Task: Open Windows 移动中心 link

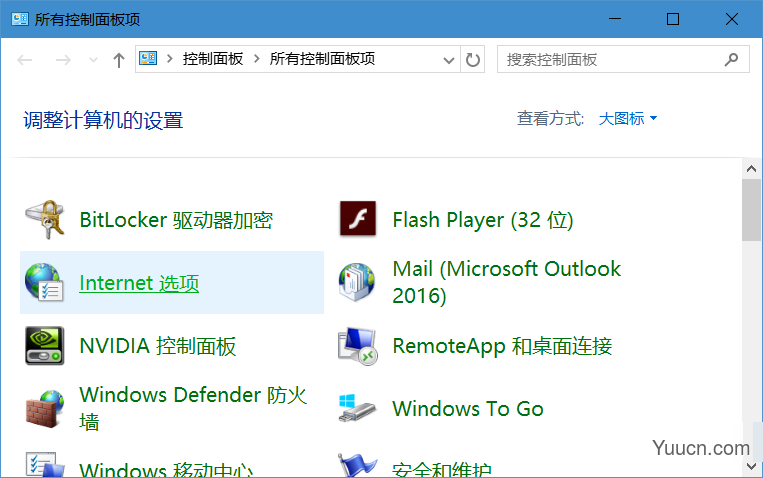Action: 166,469
